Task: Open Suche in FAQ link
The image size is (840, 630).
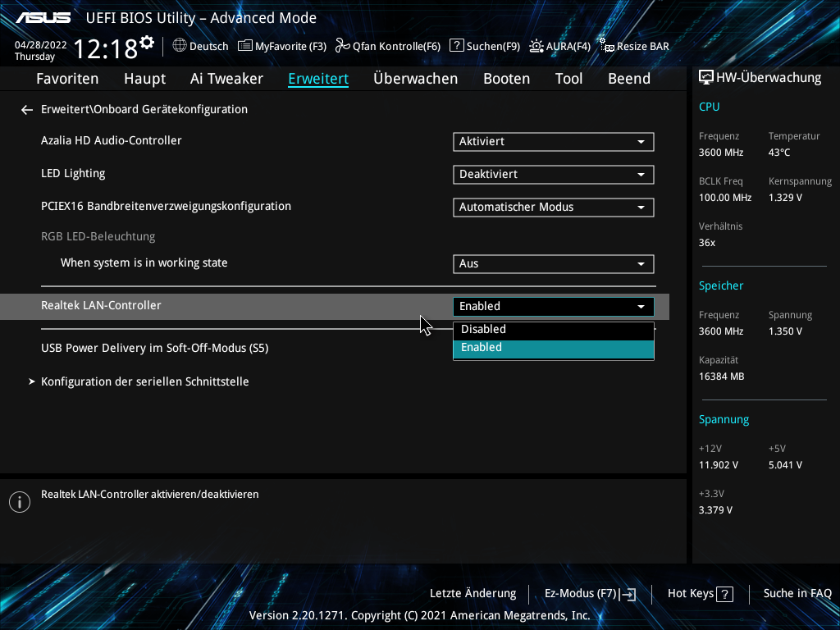Action: (x=797, y=594)
